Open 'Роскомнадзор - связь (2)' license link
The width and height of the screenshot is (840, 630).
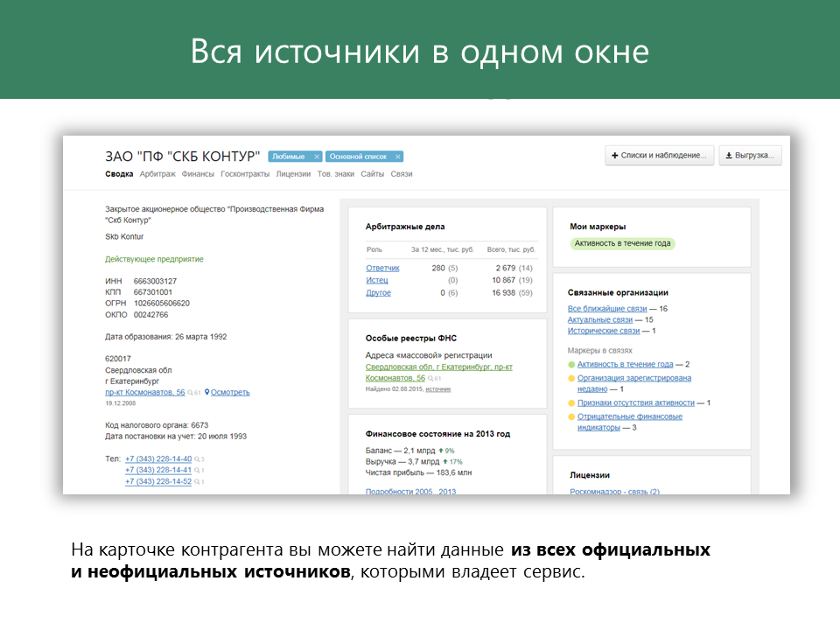[x=614, y=491]
